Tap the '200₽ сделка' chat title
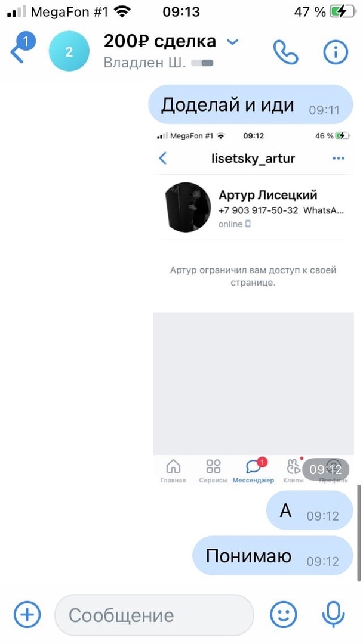Screen dimensions: 363x644 (159, 42)
